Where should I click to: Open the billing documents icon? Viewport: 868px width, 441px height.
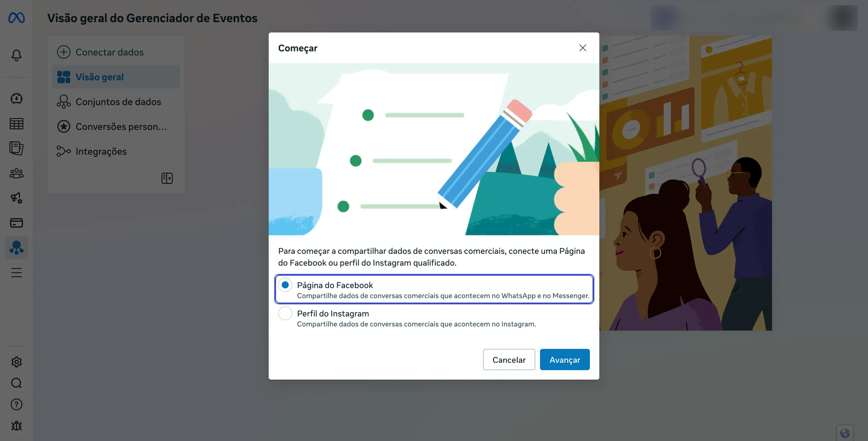tap(17, 148)
